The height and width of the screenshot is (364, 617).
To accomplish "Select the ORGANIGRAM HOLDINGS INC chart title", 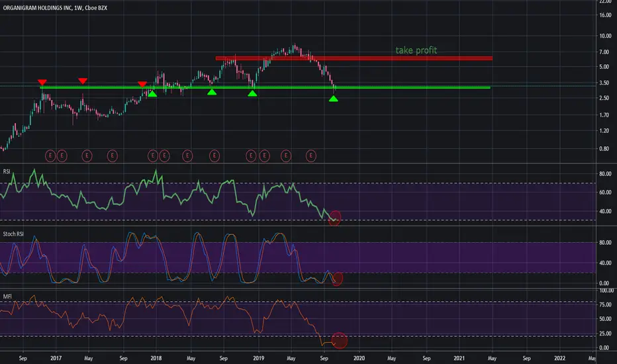I will (x=55, y=8).
